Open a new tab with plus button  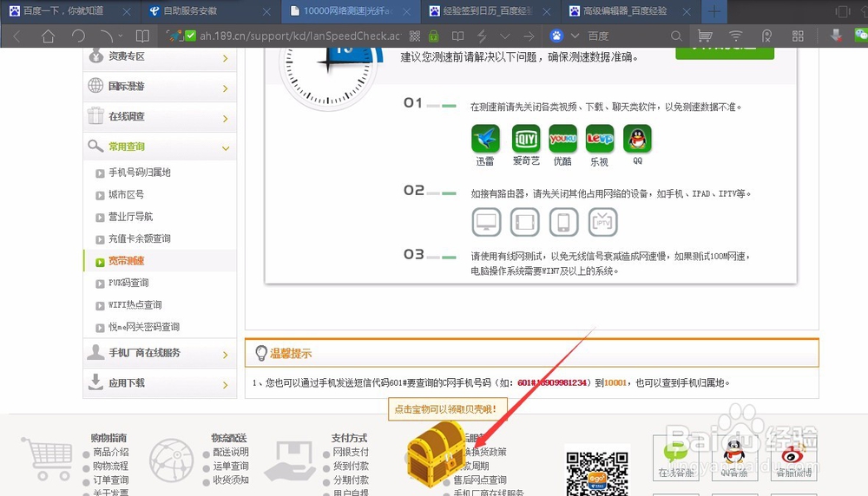pos(714,11)
